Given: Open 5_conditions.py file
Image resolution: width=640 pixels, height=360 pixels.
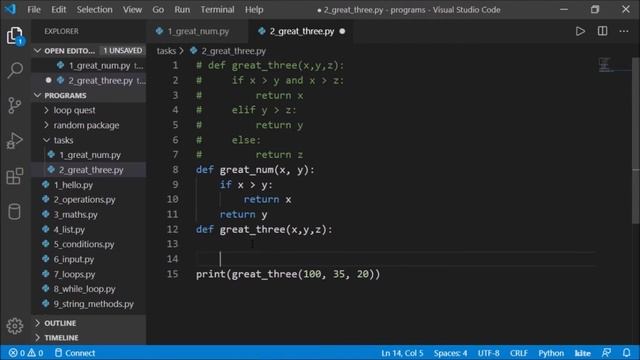Looking at the screenshot, I should coord(89,244).
